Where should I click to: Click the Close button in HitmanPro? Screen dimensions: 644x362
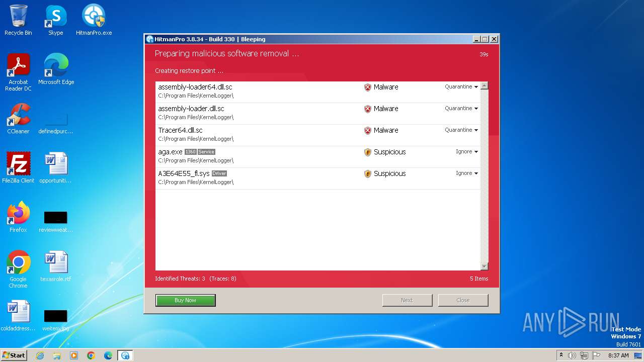(x=463, y=300)
